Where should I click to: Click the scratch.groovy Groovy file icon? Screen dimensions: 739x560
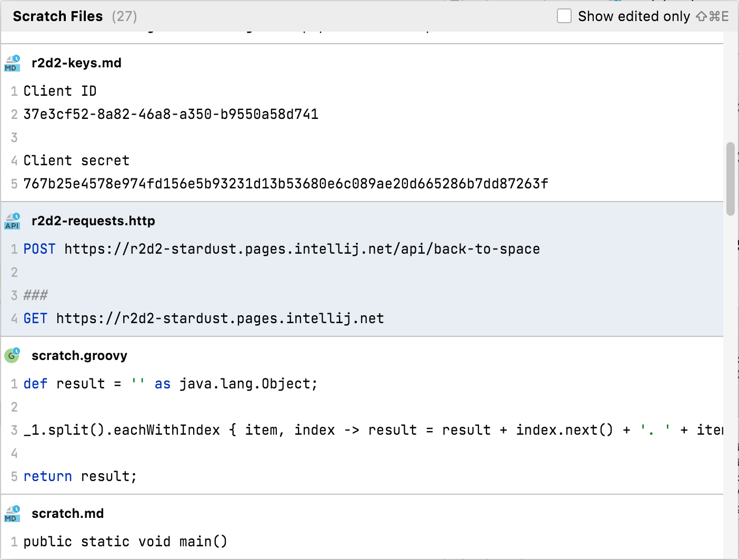coord(12,356)
